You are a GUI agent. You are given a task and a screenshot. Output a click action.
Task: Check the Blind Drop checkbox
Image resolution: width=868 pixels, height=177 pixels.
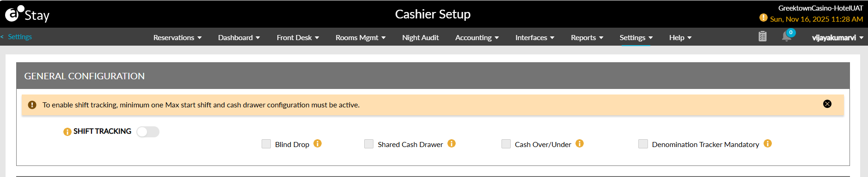(266, 144)
